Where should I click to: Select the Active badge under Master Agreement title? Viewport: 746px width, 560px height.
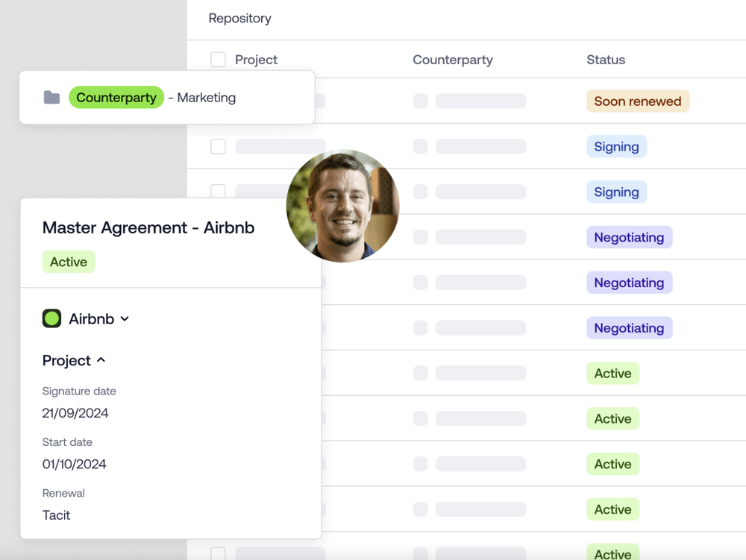(x=69, y=262)
